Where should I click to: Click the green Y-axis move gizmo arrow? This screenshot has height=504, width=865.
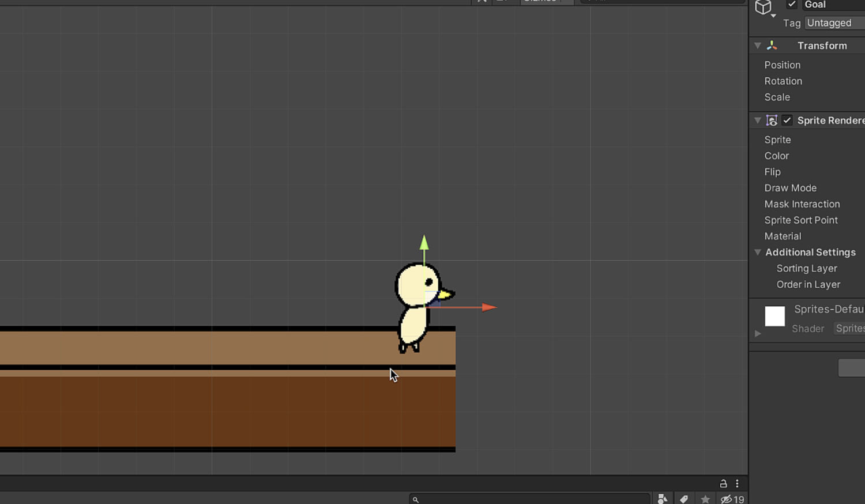point(424,243)
